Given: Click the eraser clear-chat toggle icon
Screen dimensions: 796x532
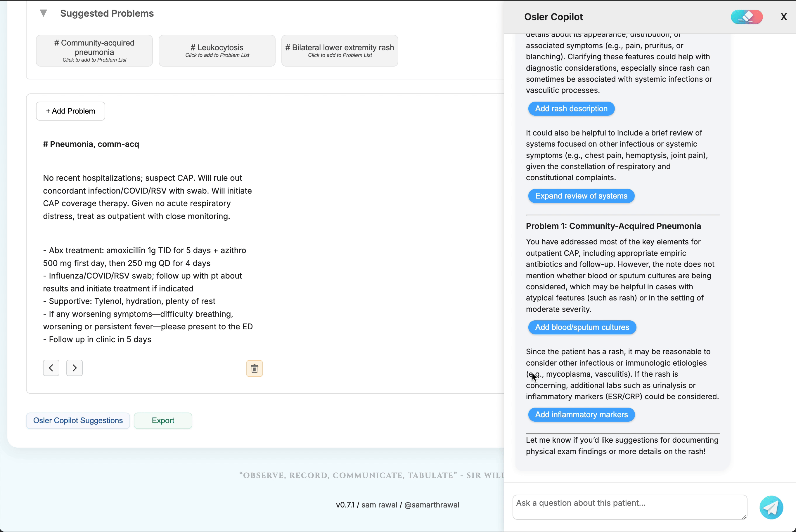Looking at the screenshot, I should tap(746, 17).
